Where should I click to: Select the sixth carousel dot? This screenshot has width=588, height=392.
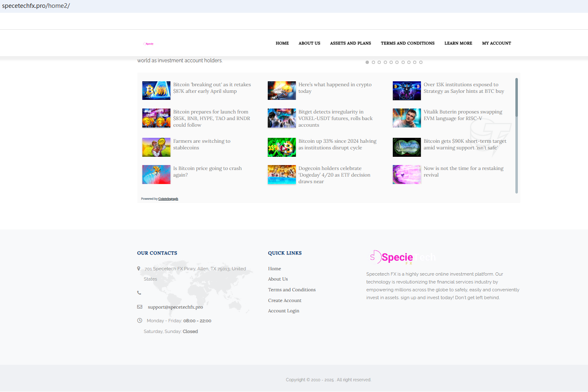[x=397, y=62]
